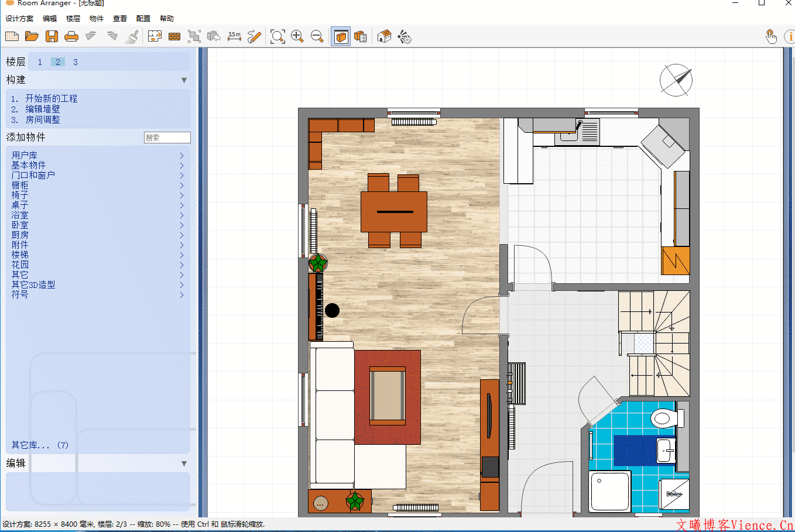795x532 pixels.
Task: Click the Zoom in magnifier icon
Action: pyautogui.click(x=297, y=37)
